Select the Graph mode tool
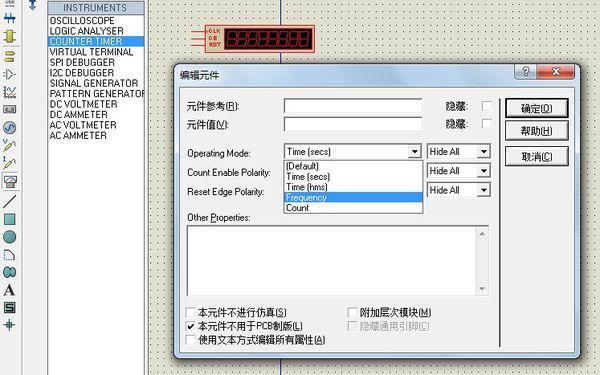This screenshot has height=375, width=600. pos(9,92)
